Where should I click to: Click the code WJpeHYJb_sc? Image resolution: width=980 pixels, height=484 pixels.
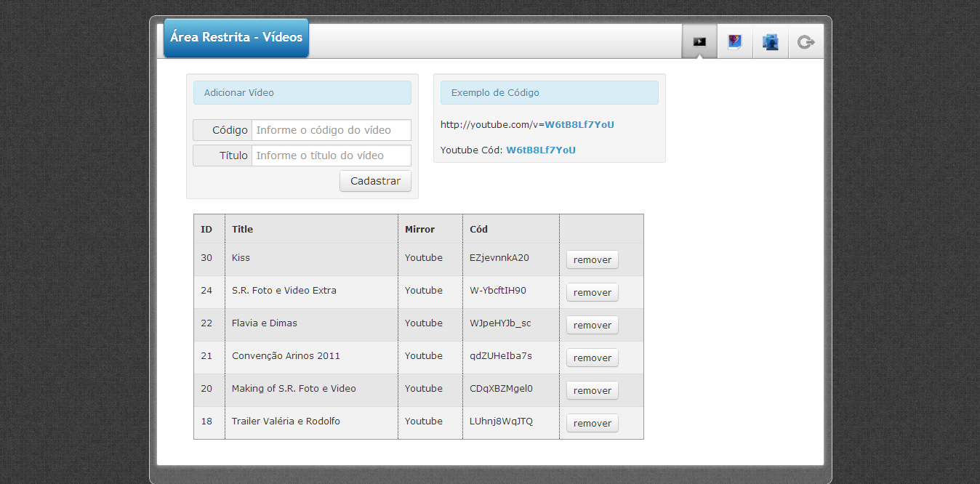[500, 323]
